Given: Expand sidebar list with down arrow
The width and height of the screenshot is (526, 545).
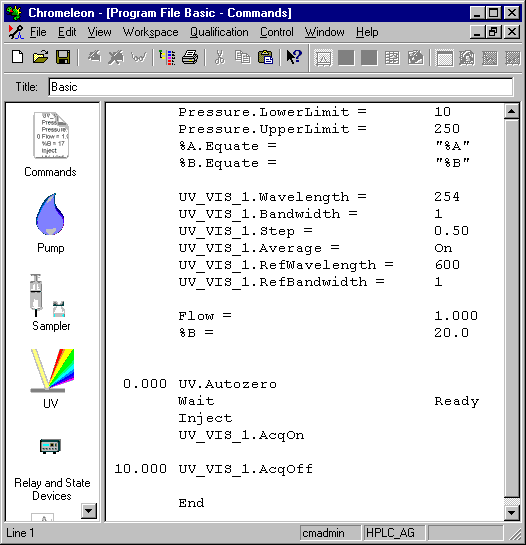Looking at the screenshot, I should 89,511.
